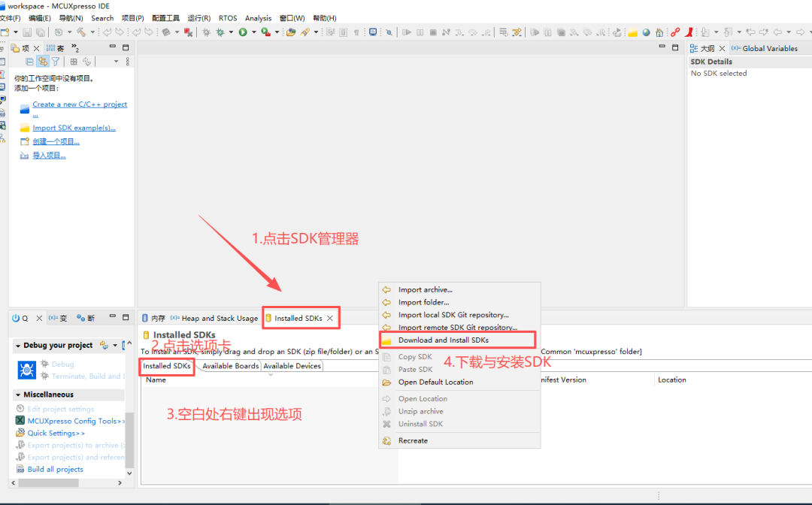Click the Create a new C/C++ project link
This screenshot has width=812, height=505.
80,104
